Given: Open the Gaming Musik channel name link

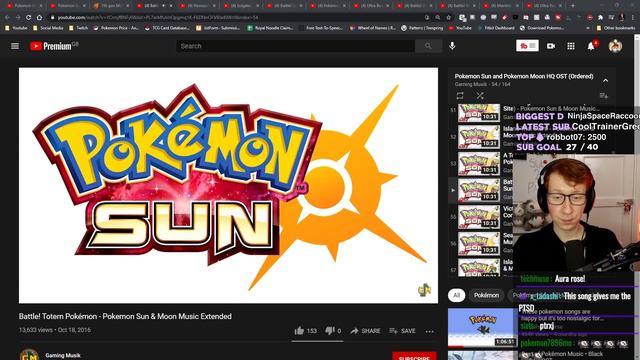Looking at the screenshot, I should [x=63, y=355].
